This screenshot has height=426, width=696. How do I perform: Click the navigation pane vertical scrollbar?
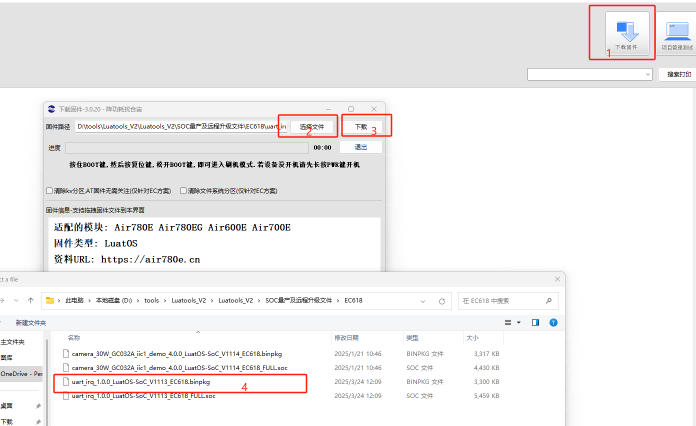[47, 382]
